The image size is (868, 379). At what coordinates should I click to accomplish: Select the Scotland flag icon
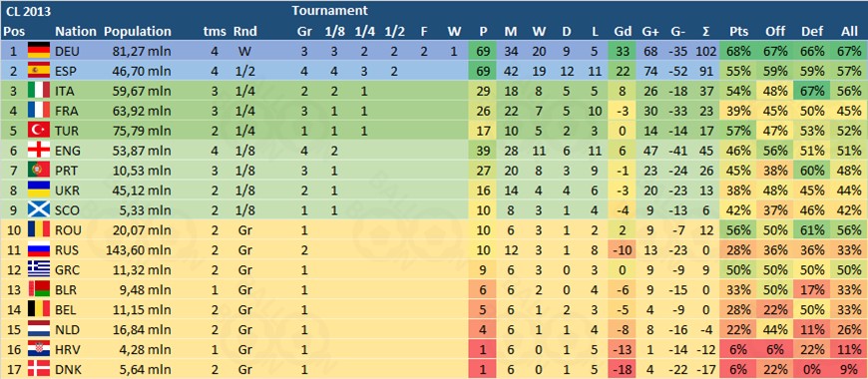tap(39, 210)
